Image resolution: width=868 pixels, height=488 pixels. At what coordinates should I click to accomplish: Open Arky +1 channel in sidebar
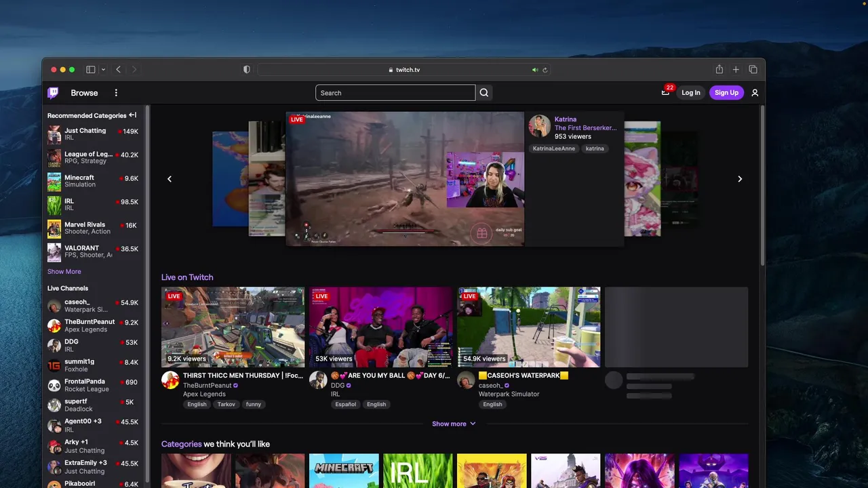point(93,446)
